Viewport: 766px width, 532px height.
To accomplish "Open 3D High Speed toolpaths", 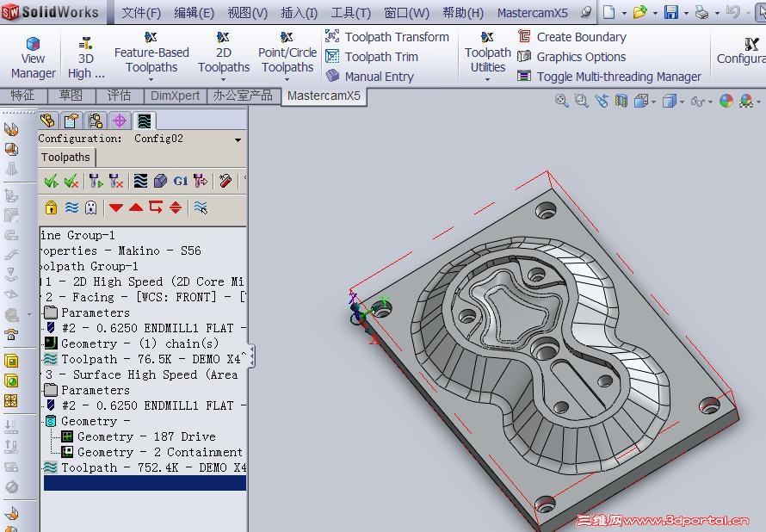I will point(86,58).
